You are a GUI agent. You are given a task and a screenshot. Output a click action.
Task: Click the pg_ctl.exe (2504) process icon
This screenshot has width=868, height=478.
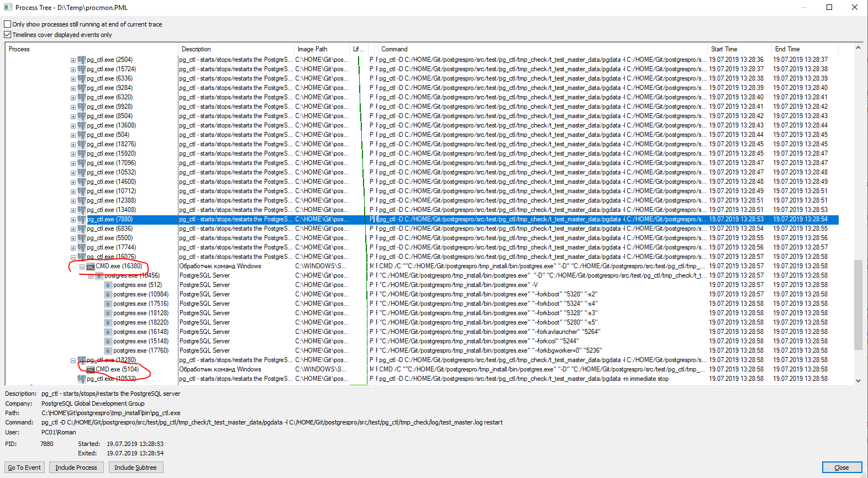click(82, 60)
